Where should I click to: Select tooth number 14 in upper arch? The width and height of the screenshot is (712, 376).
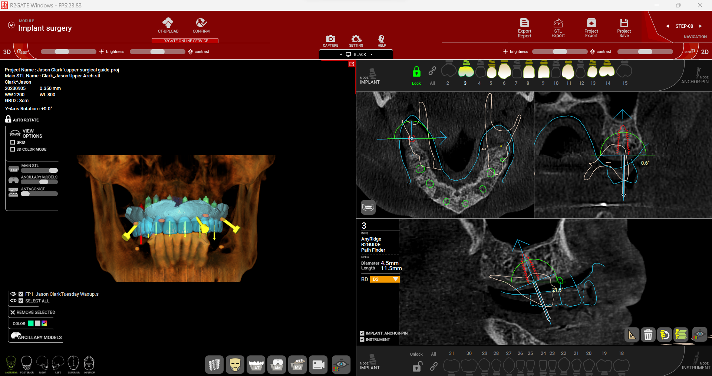[607, 73]
